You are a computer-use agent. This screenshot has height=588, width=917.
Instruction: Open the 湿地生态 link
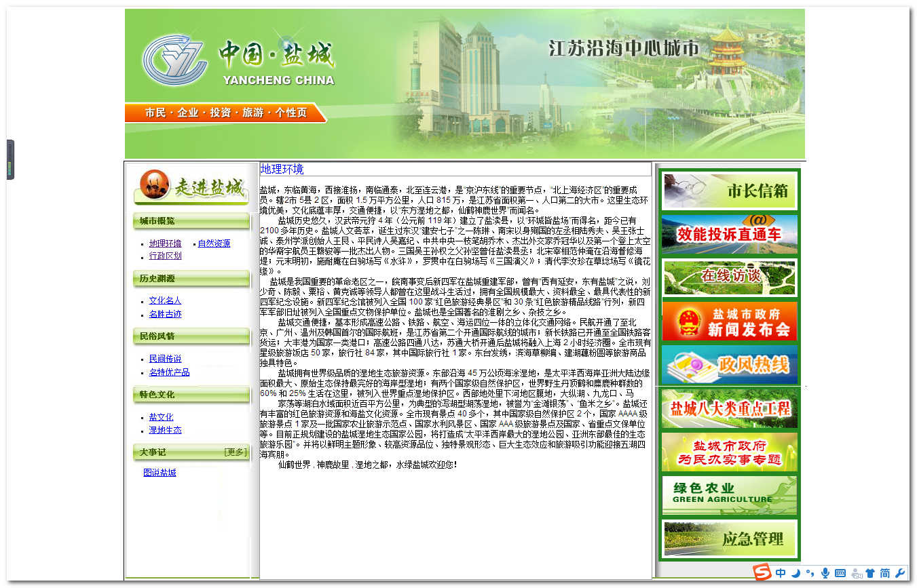[x=166, y=430]
